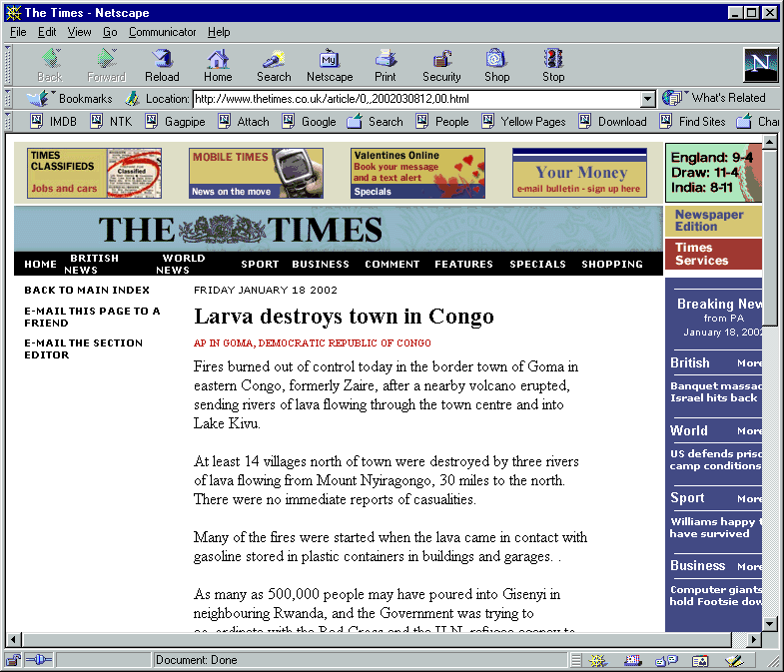
Task: Click the security padlock status icon
Action: (14, 660)
